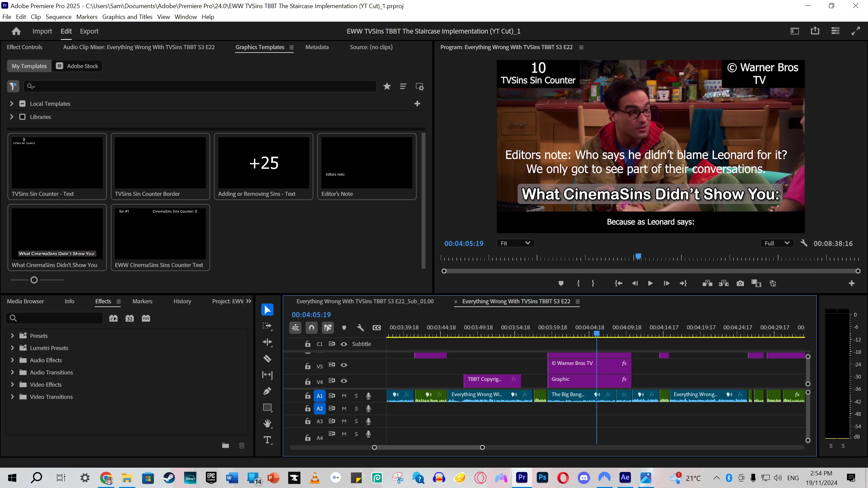
Task: Open the Fit zoom level dropdown
Action: point(515,243)
